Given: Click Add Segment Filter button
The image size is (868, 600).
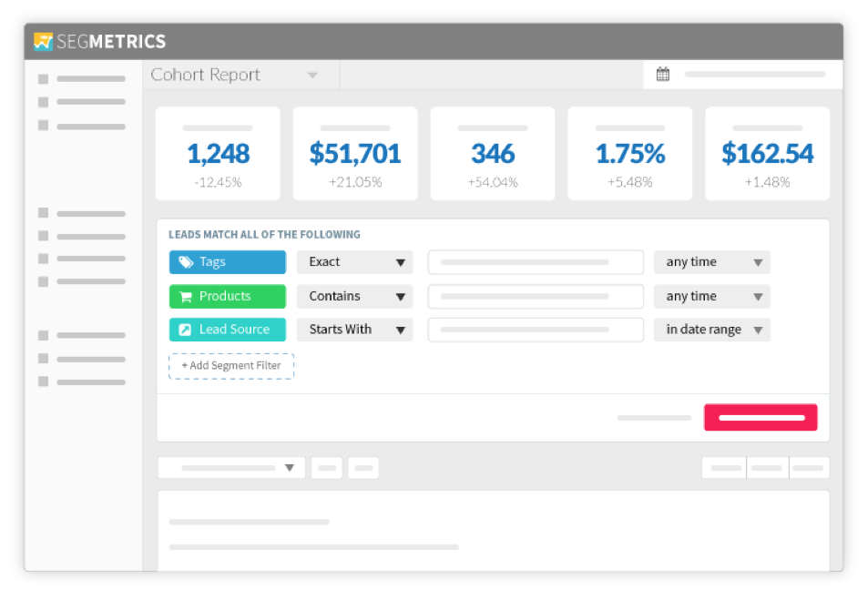Looking at the screenshot, I should tap(231, 366).
